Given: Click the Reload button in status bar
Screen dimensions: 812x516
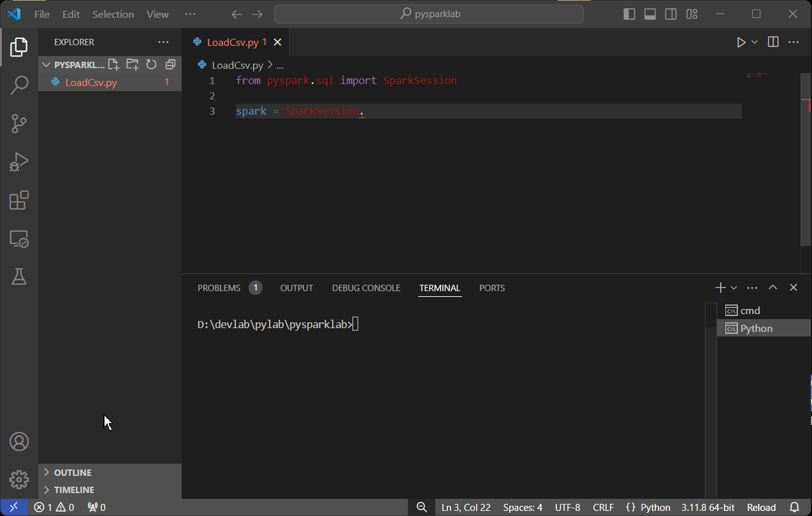Looking at the screenshot, I should pos(761,508).
